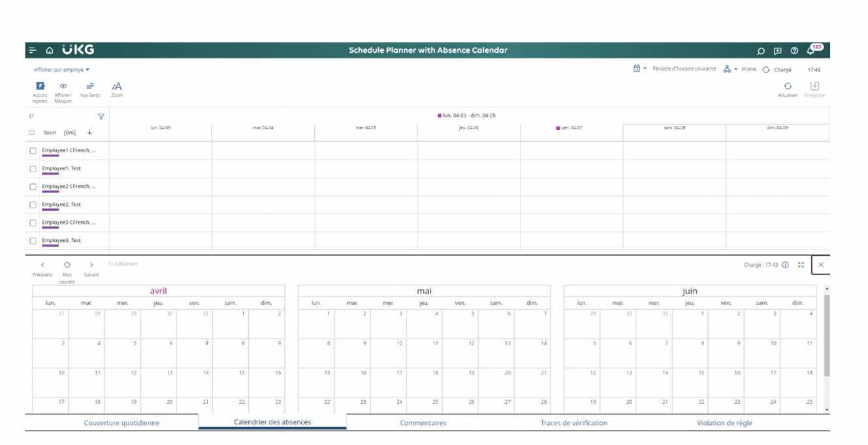Go to the Suivant next month
Image resolution: width=868 pixels, height=445 pixels.
pyautogui.click(x=91, y=266)
